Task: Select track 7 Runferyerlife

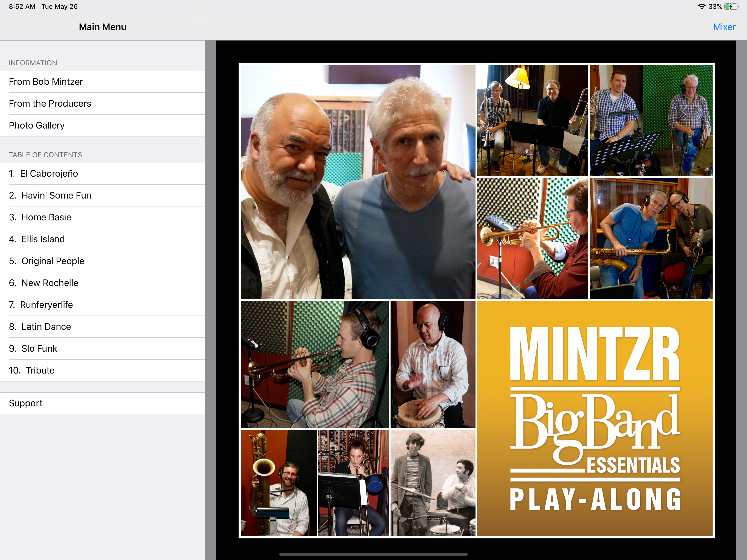Action: pyautogui.click(x=102, y=305)
